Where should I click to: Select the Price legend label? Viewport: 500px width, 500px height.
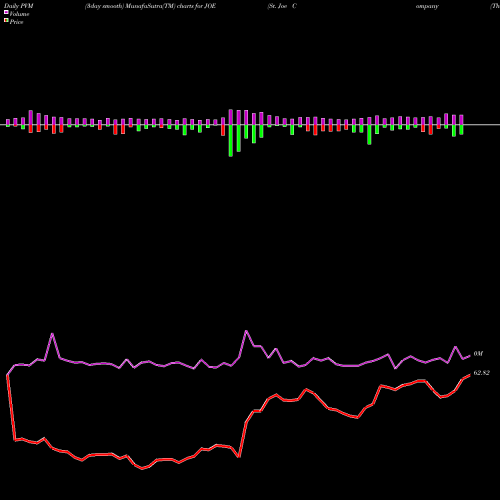(x=16, y=22)
